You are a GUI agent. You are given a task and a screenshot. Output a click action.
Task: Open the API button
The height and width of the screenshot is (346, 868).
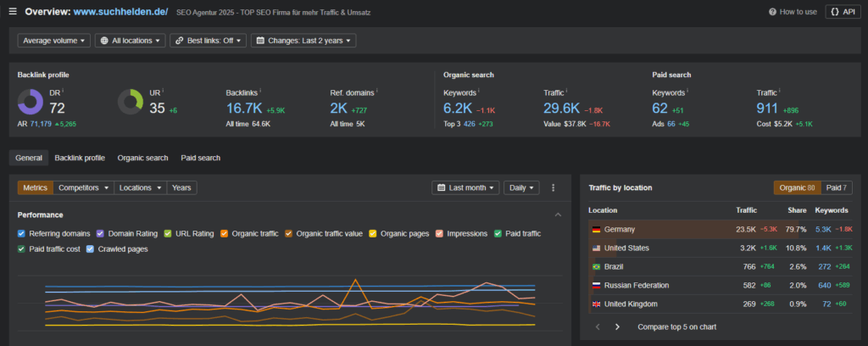(x=843, y=12)
